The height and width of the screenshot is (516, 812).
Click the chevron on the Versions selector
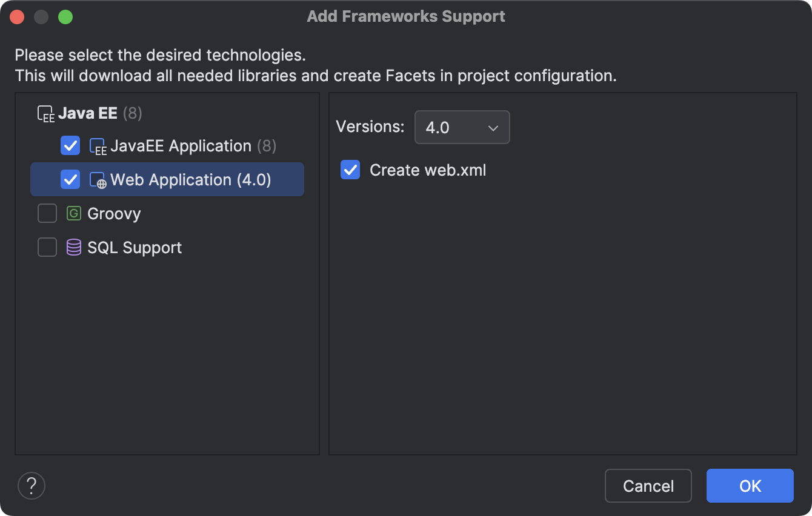click(x=492, y=127)
